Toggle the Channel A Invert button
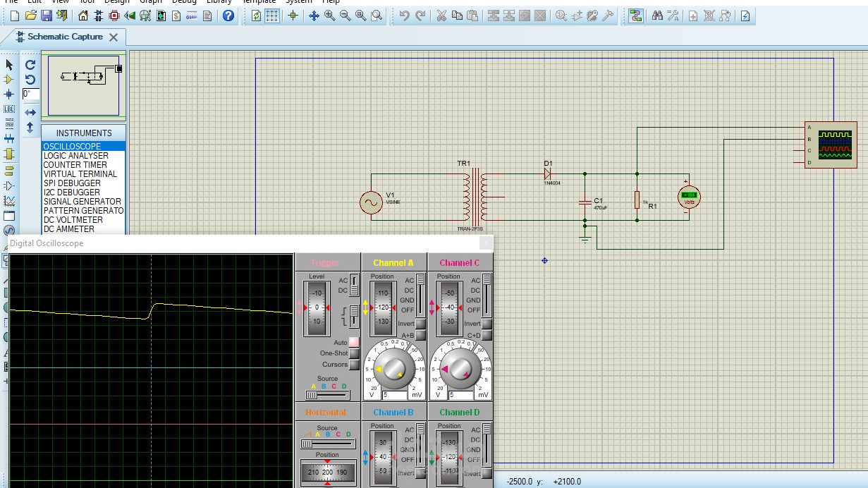 [x=420, y=324]
